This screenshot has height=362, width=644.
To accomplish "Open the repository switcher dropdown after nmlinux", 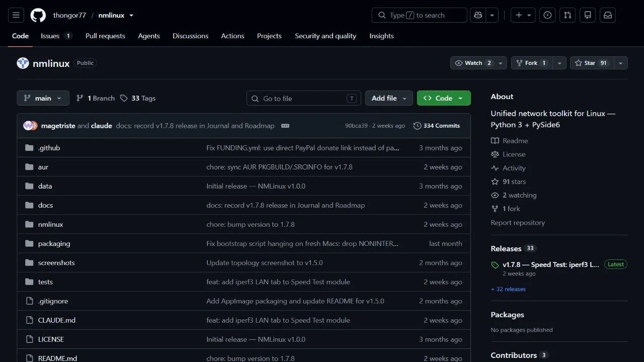I will tap(131, 16).
